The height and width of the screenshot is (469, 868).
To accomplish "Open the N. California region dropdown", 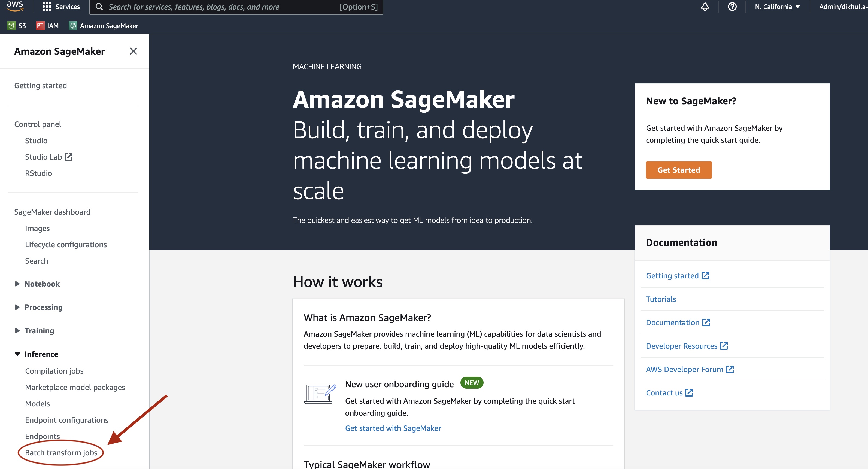I will (777, 7).
